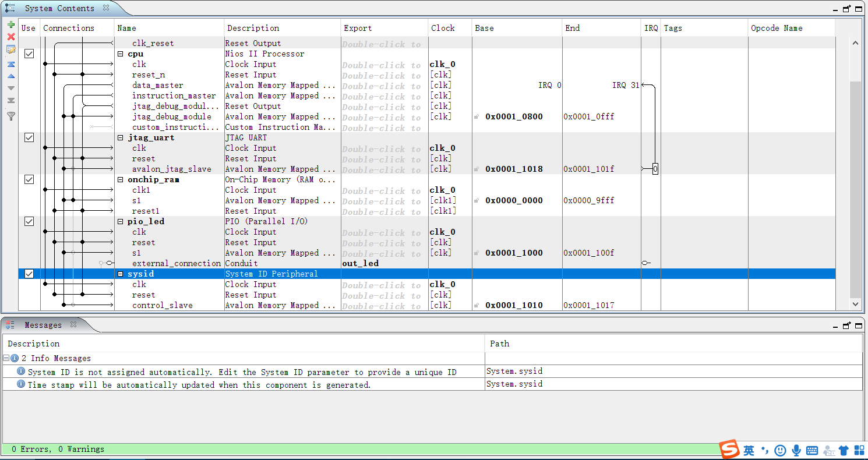
Task: Select the clk_0 clock of onchip_ram clk1
Action: (443, 190)
